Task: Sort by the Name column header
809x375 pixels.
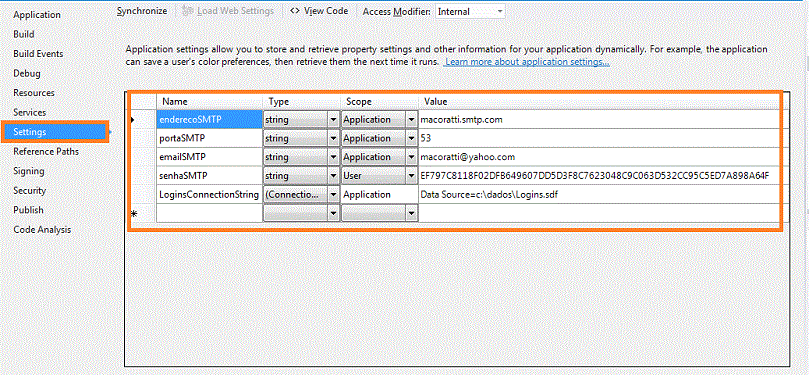Action: click(209, 102)
